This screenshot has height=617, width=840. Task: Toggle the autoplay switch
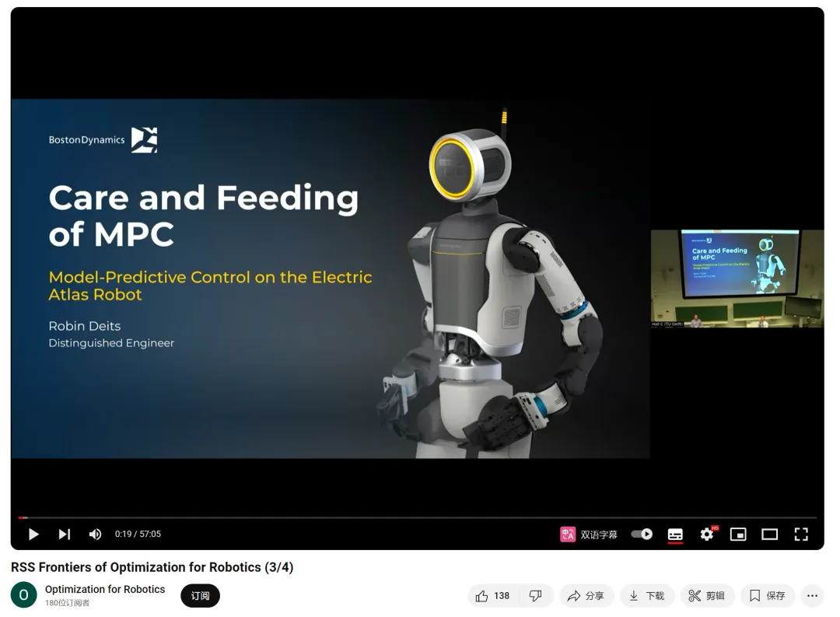coord(641,534)
